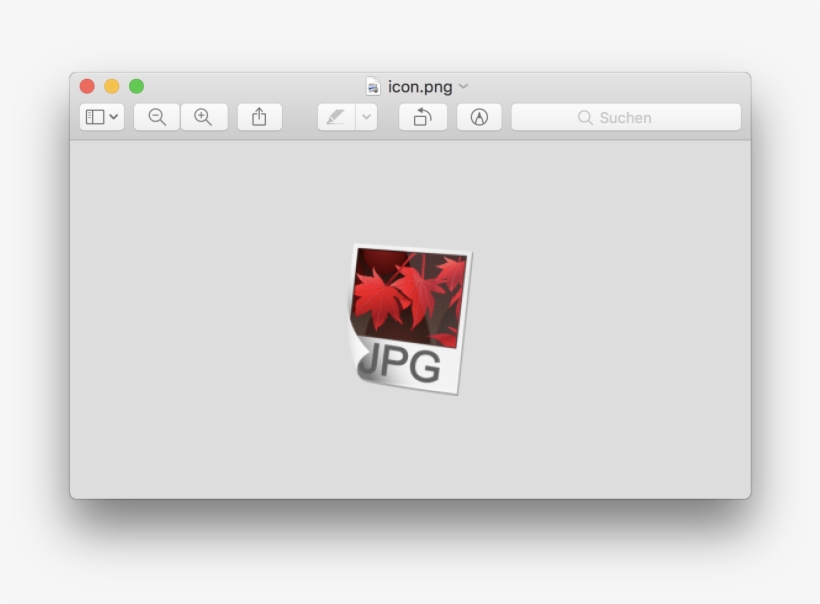The image size is (820, 604).
Task: Expand the highlight pen options arrow
Action: pos(366,117)
